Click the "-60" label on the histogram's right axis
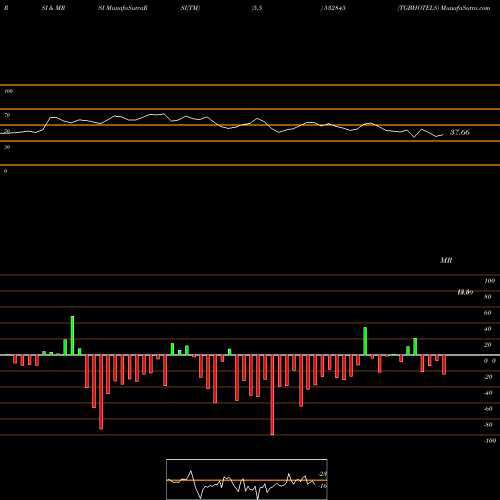This screenshot has height=500, width=500. tap(488, 409)
